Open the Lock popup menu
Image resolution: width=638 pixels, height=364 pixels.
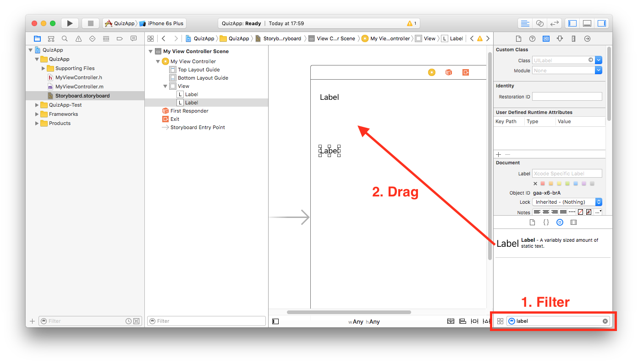click(567, 202)
